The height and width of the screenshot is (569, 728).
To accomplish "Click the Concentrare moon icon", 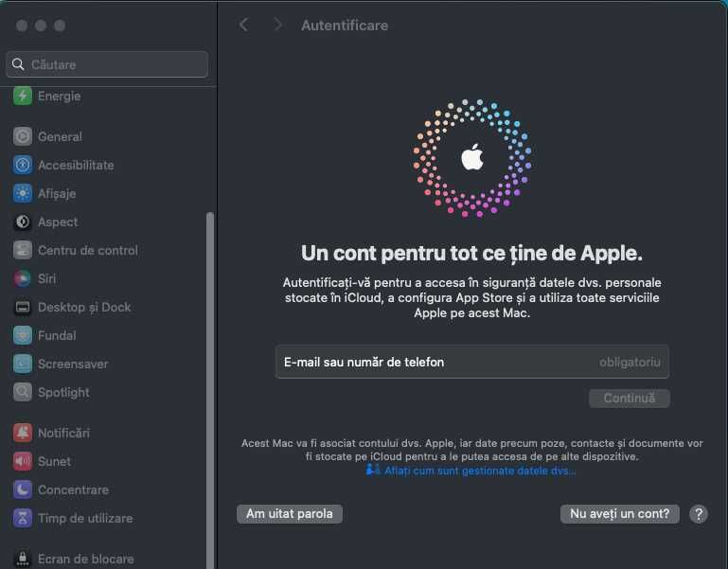I will (23, 489).
